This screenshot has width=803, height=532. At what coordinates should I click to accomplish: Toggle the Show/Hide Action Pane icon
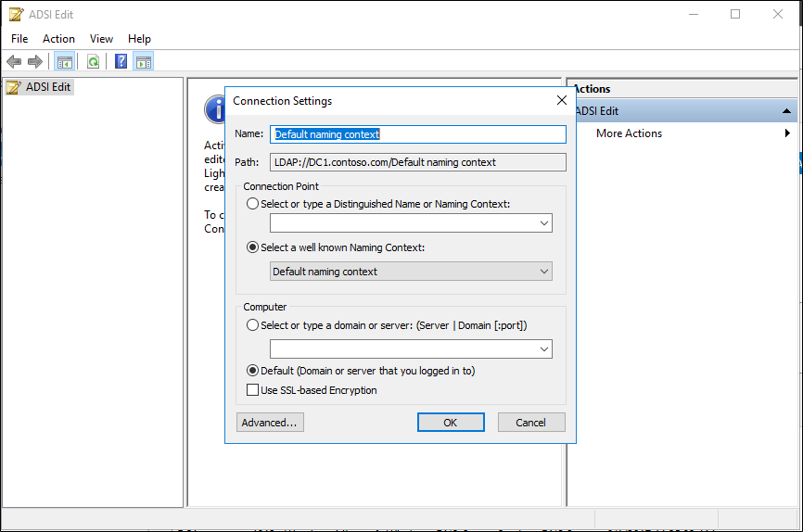coord(144,62)
